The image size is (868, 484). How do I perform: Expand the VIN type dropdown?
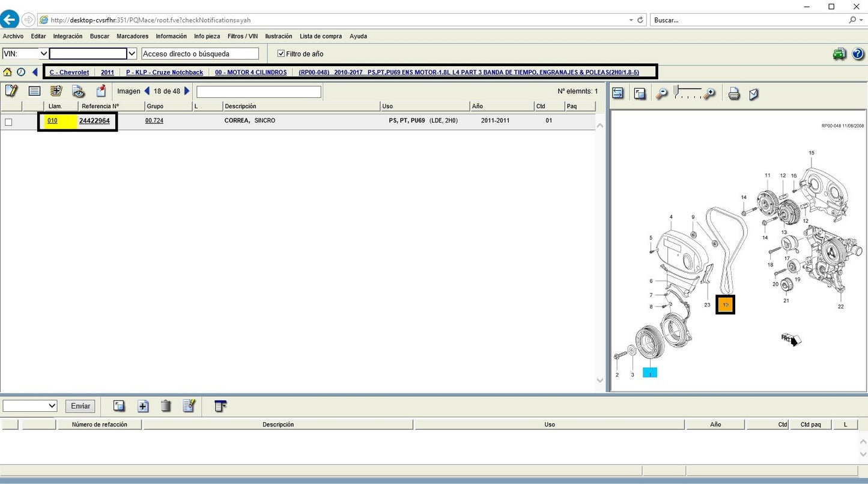point(43,54)
